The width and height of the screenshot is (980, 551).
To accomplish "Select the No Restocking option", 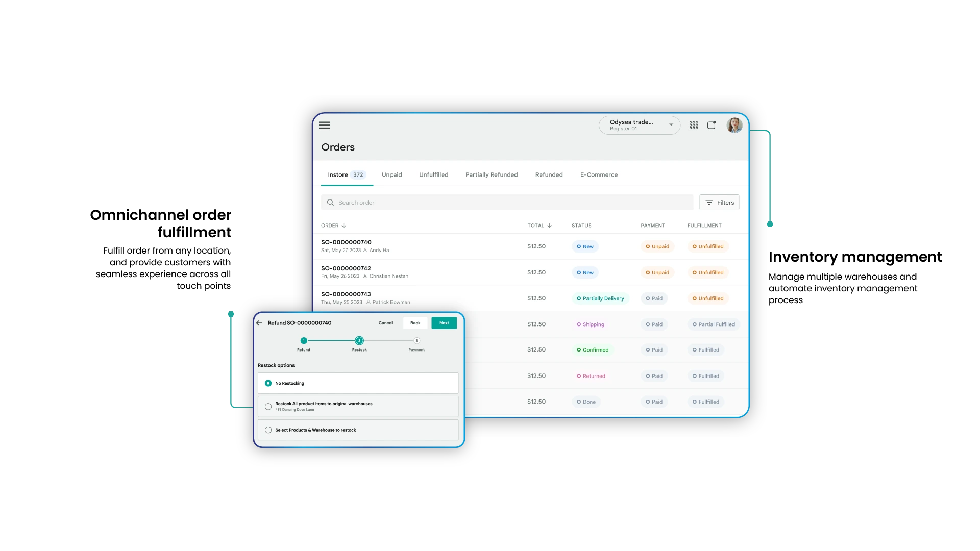I will coord(267,383).
